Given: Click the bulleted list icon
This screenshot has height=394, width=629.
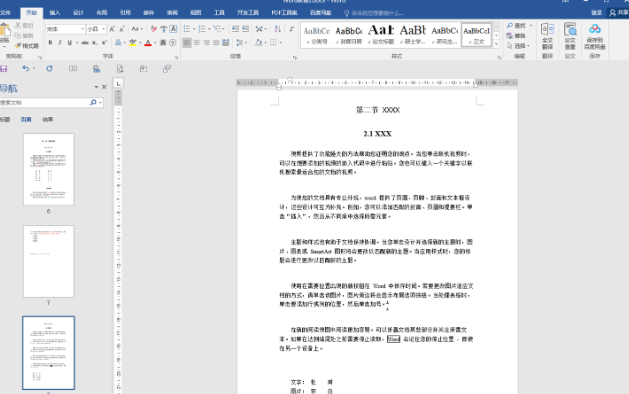Looking at the screenshot, I should (187, 29).
